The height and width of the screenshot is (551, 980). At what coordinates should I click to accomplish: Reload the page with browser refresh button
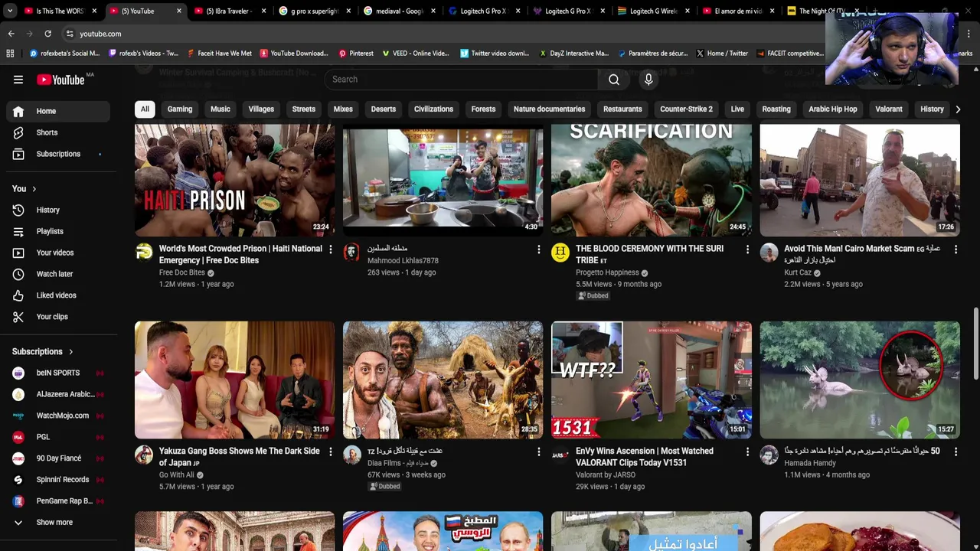pos(47,34)
